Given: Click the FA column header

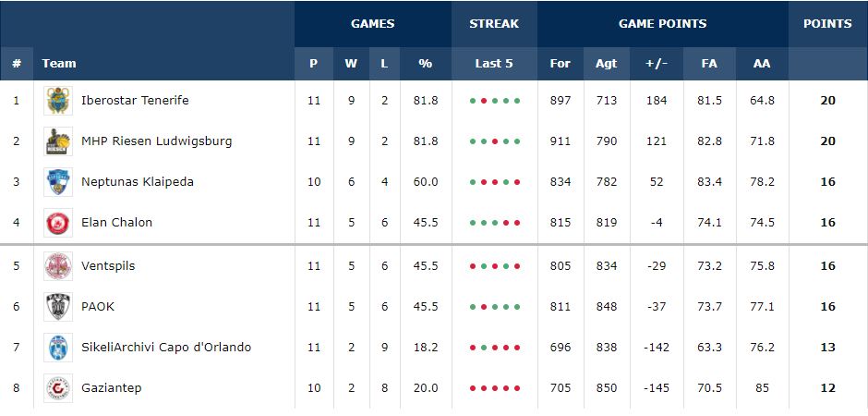Looking at the screenshot, I should pyautogui.click(x=709, y=64).
